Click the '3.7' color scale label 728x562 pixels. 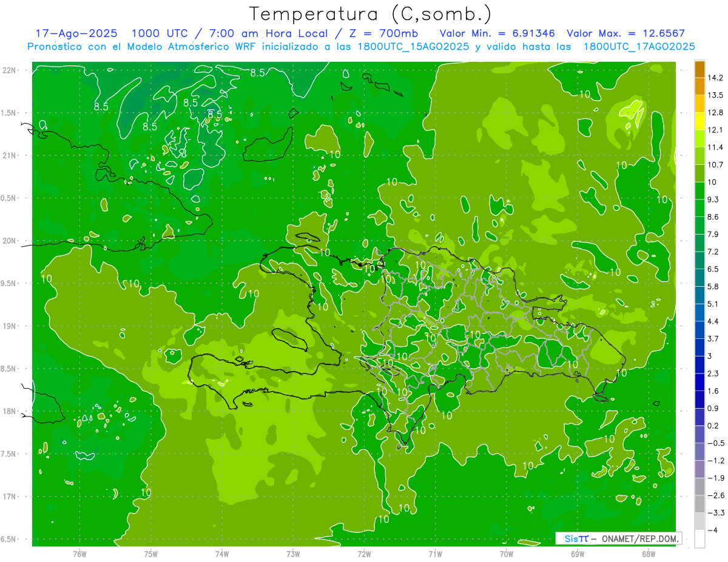pyautogui.click(x=713, y=339)
